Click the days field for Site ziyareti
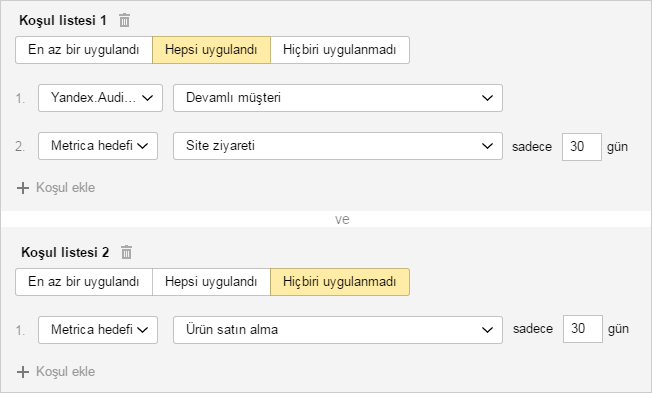The width and height of the screenshot is (652, 393). pos(582,147)
